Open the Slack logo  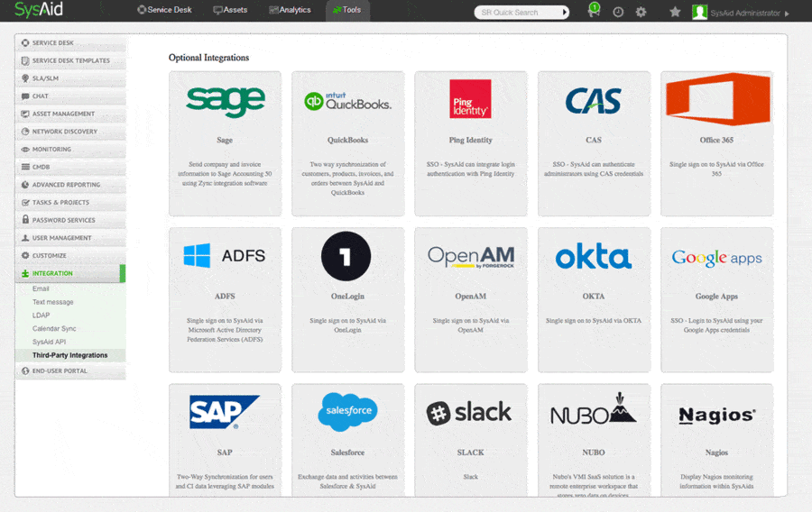pos(468,413)
